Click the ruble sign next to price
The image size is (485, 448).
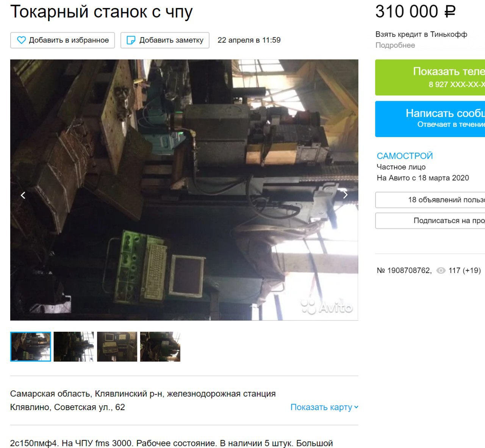[449, 12]
